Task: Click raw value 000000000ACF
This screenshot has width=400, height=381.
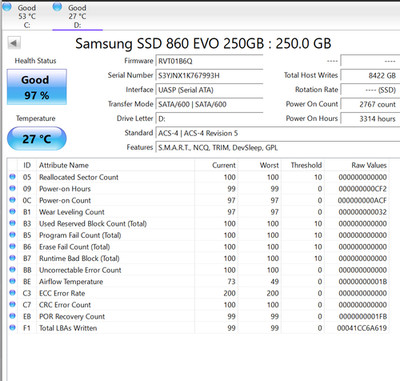Action: tap(362, 200)
